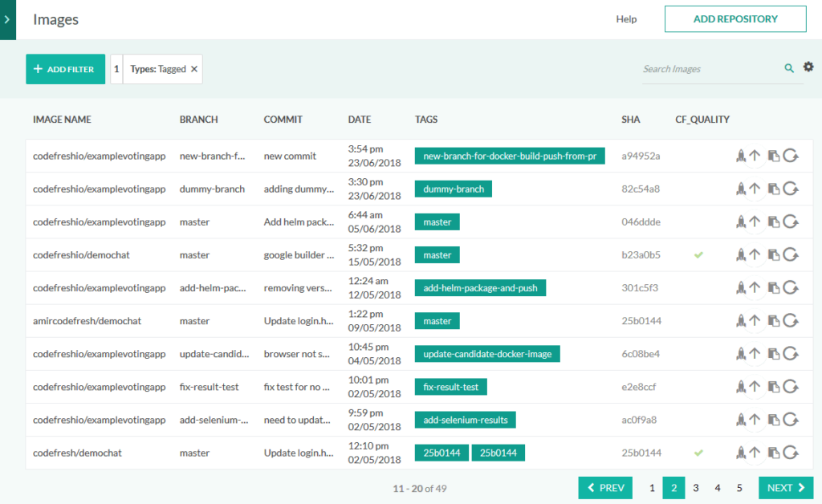822x504 pixels.
Task: Expand the collapsed sidebar with the chevron
Action: pyautogui.click(x=7, y=19)
